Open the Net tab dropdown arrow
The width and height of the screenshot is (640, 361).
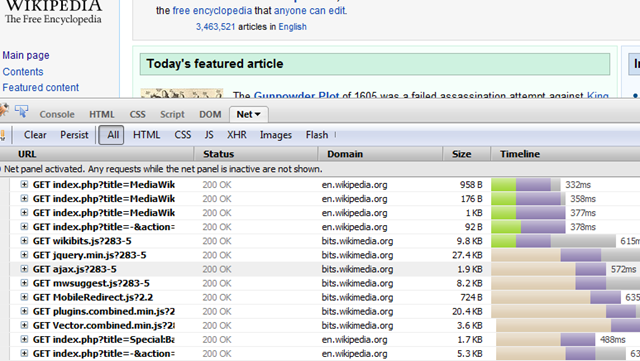(x=258, y=115)
